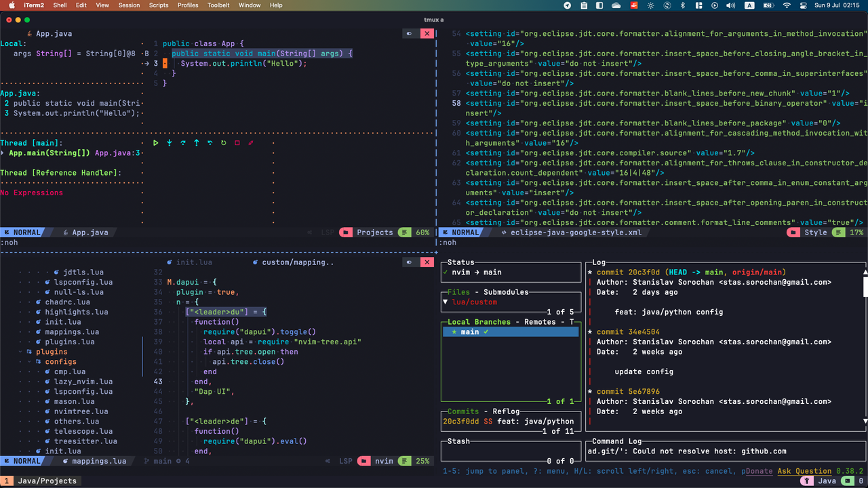Image resolution: width=868 pixels, height=488 pixels.
Task: Open plugins.lua in the file tree
Action: [x=65, y=342]
